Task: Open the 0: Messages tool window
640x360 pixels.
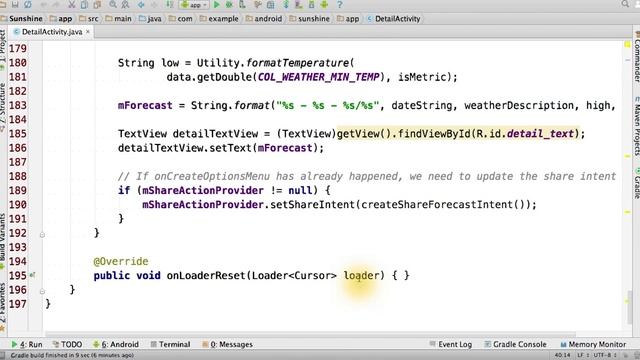Action: [227, 344]
